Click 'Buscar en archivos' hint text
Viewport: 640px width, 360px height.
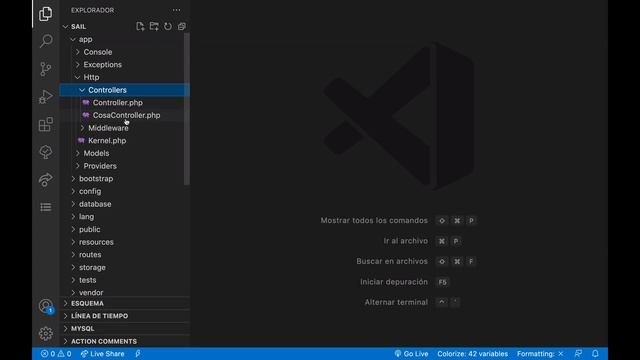tap(392, 261)
